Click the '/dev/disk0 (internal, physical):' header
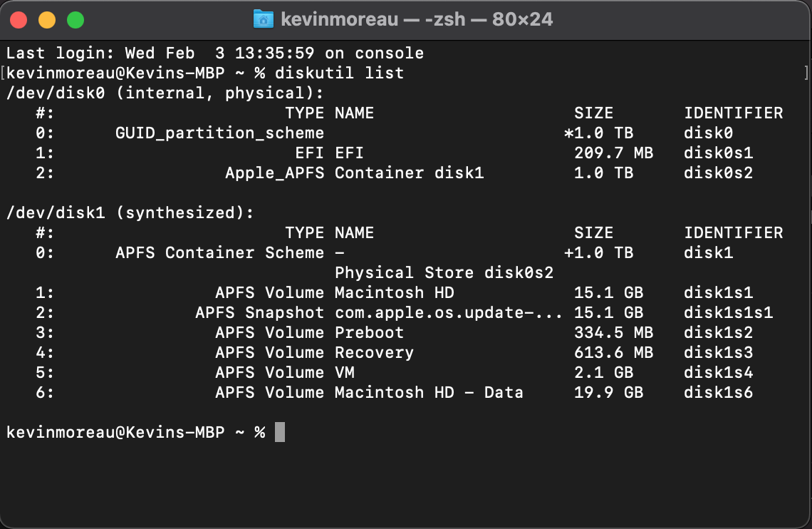Viewport: 812px width, 529px height. point(165,93)
